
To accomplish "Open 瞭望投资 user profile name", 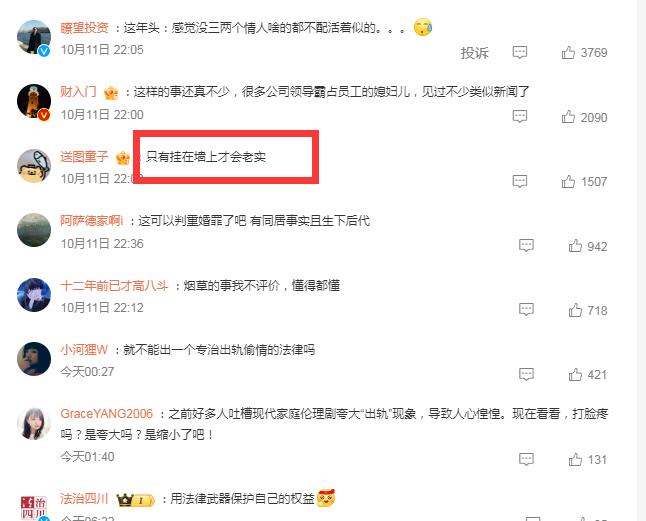I will [x=84, y=28].
